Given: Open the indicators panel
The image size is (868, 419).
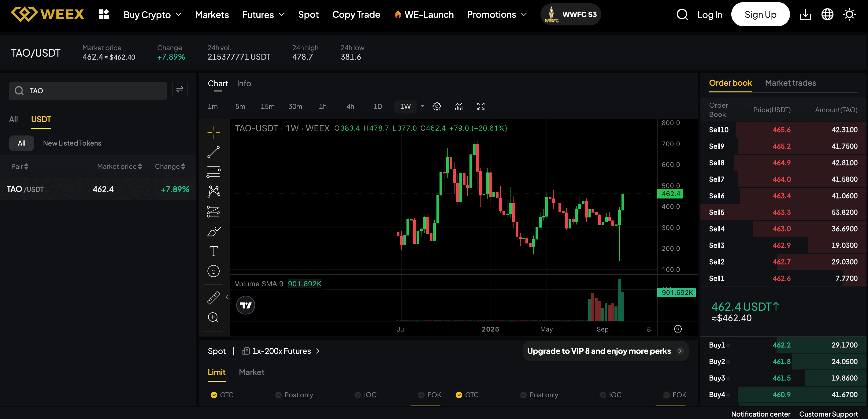Looking at the screenshot, I should [458, 106].
